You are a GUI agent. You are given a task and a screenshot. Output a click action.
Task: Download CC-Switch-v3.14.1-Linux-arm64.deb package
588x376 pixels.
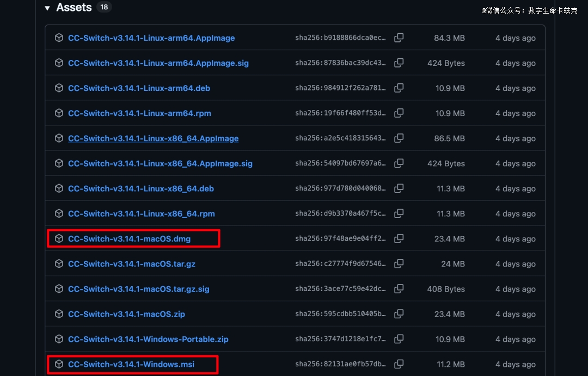click(139, 88)
